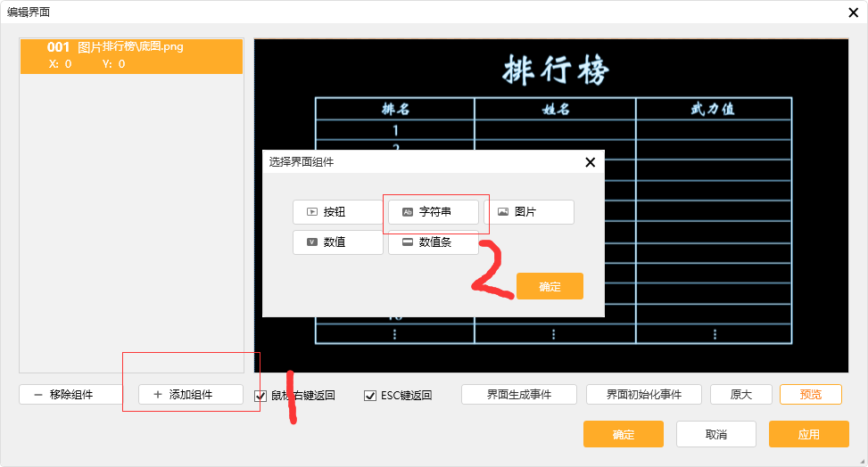The height and width of the screenshot is (467, 868).
Task: Toggle the ESC键返回 checkbox
Action: 370,396
